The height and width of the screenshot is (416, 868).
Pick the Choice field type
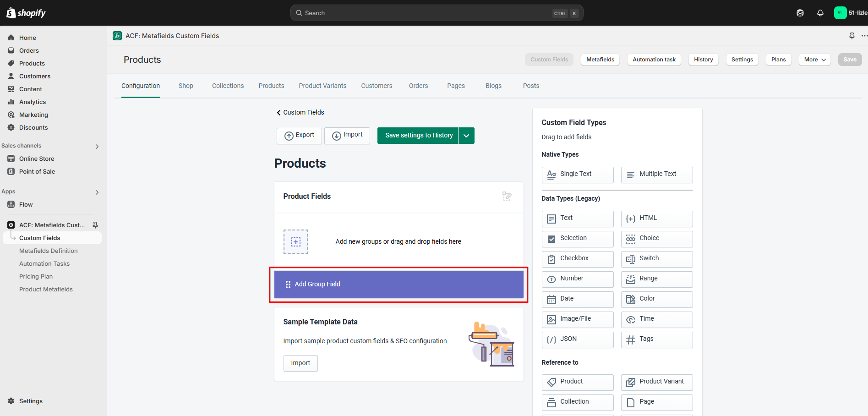[x=657, y=239]
